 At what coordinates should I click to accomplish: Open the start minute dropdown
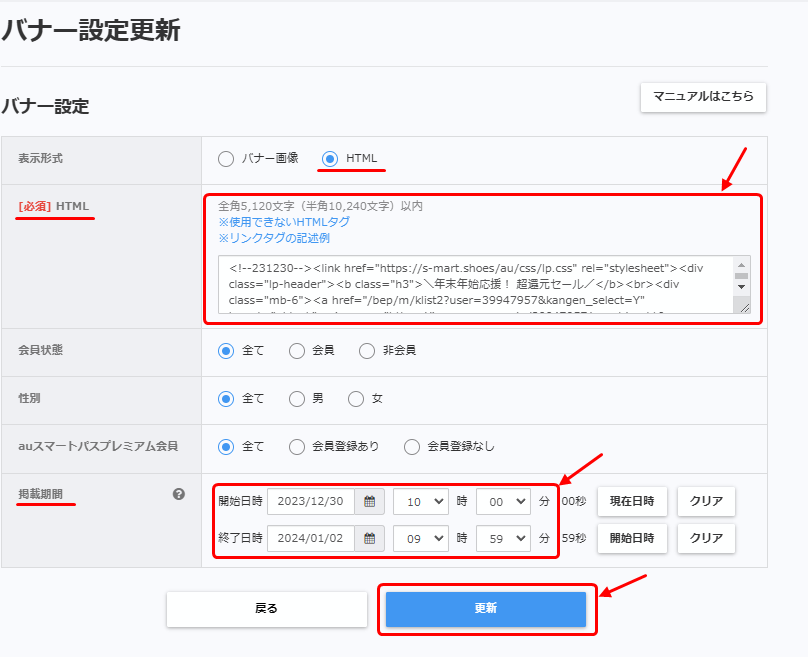pyautogui.click(x=502, y=501)
